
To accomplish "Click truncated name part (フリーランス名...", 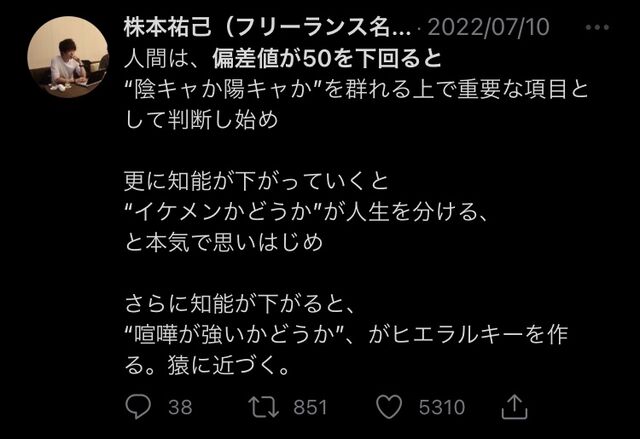I will point(317,28).
